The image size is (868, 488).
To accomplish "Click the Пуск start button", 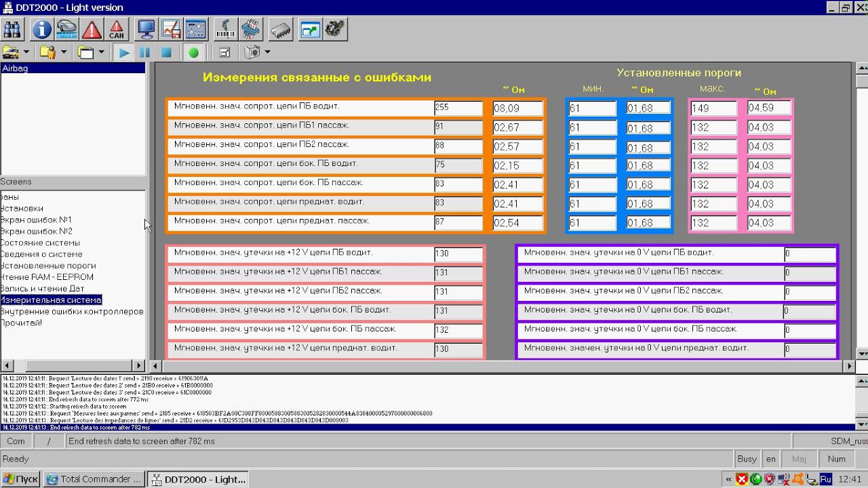I will (20, 479).
